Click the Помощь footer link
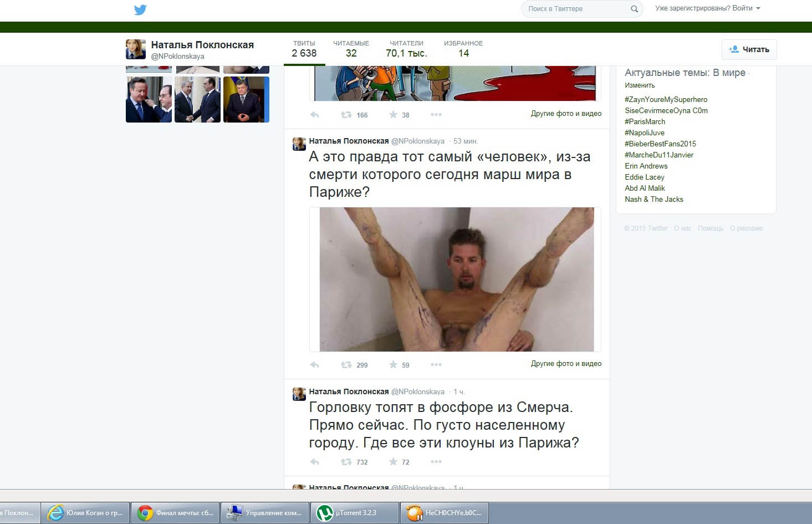The height and width of the screenshot is (524, 812). pyautogui.click(x=711, y=228)
